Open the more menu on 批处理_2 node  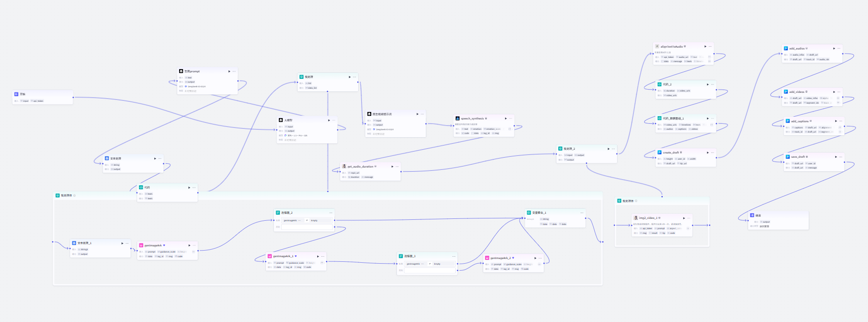(x=613, y=149)
